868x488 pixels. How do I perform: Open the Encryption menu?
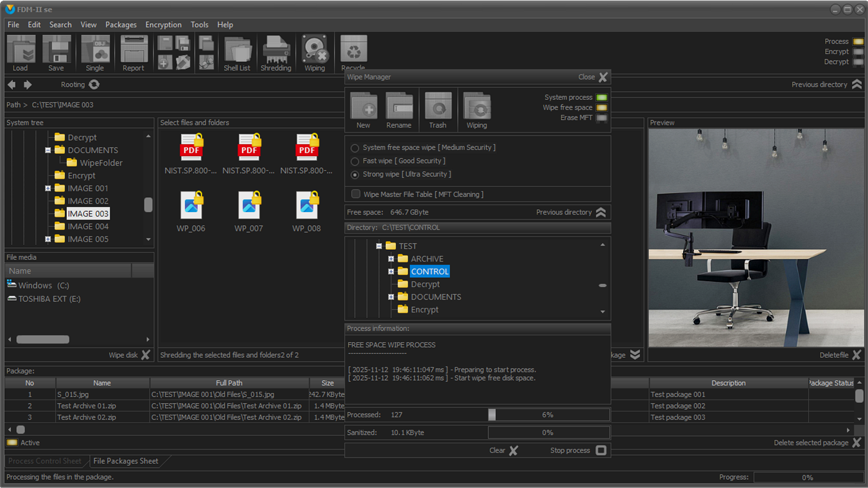point(163,25)
